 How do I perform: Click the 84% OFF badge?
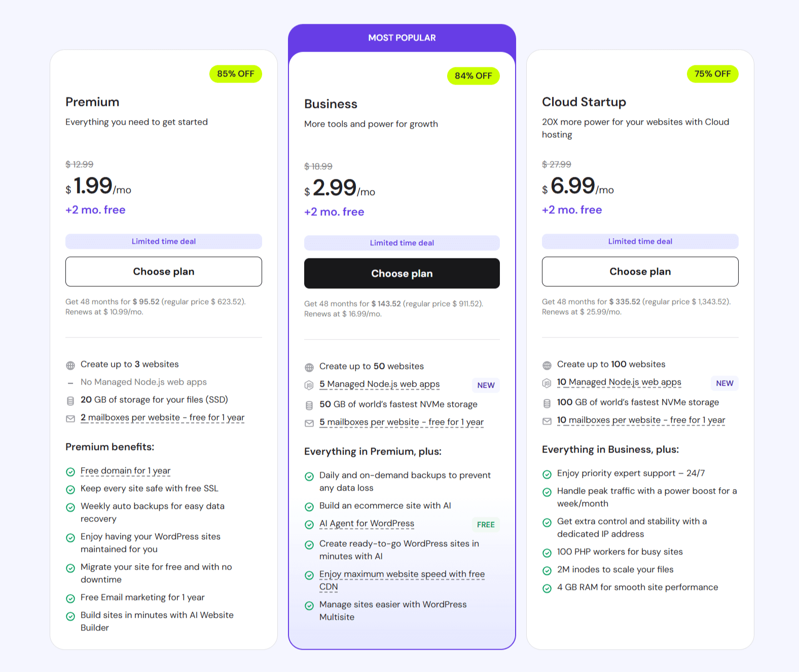[473, 76]
